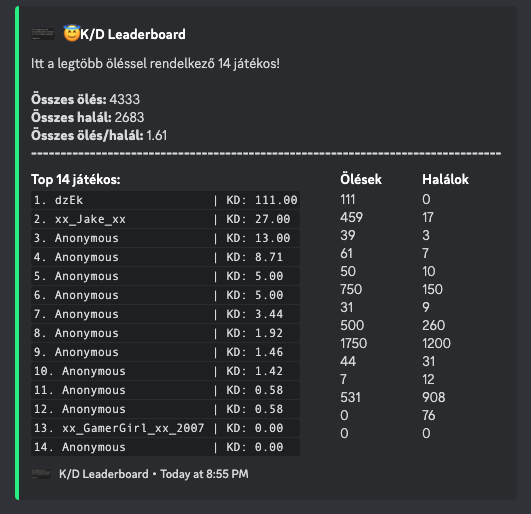
Task: Click the green embed accent bar
Action: pyautogui.click(x=17, y=253)
